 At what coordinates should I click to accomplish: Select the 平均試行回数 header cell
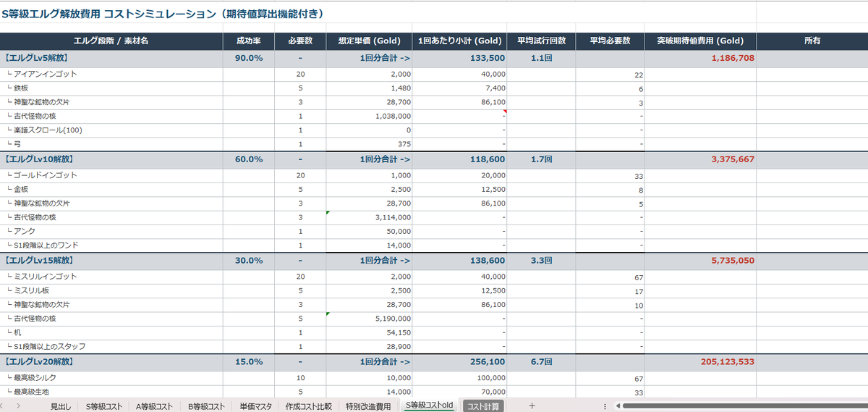click(x=541, y=41)
